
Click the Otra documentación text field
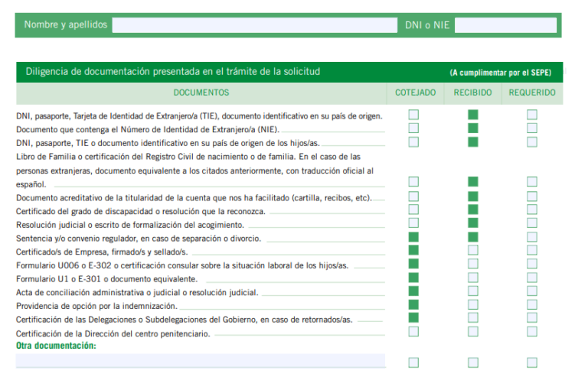coord(201,360)
